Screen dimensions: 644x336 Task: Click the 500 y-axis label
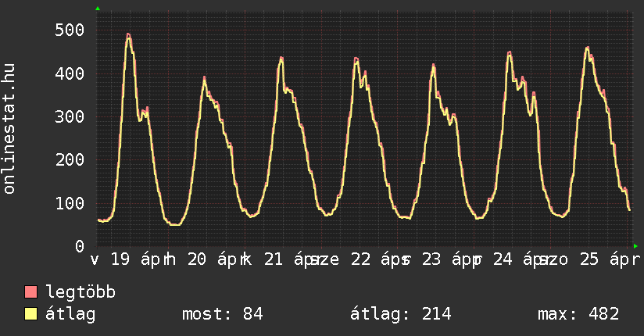[70, 30]
